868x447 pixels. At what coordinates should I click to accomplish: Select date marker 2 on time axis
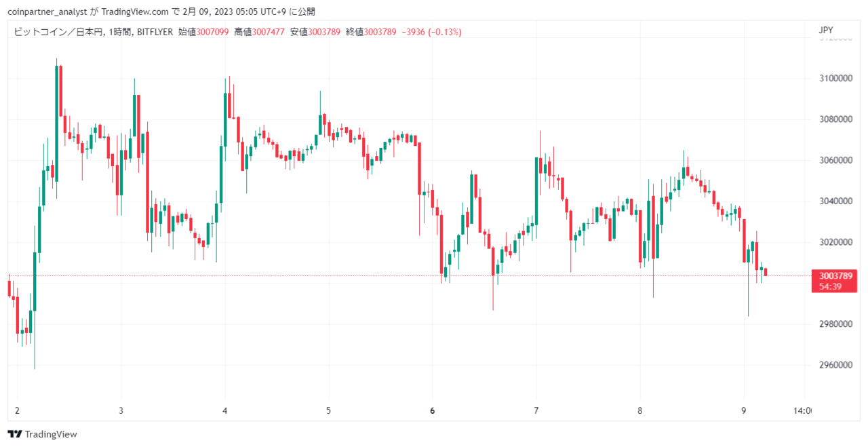click(17, 410)
